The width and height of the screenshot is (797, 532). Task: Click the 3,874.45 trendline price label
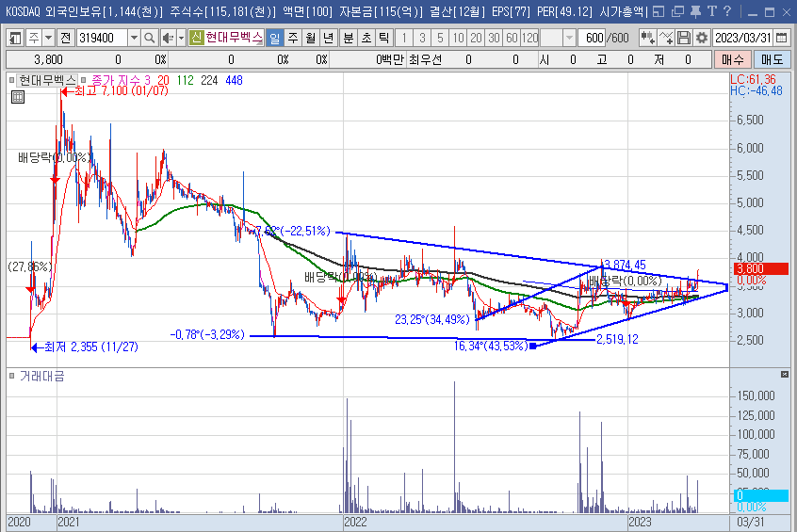(x=625, y=265)
